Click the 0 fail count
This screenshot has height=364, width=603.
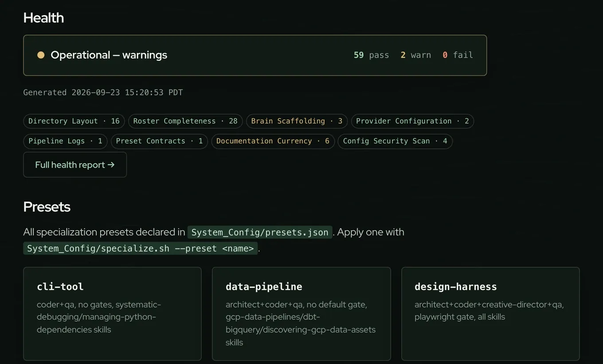458,55
